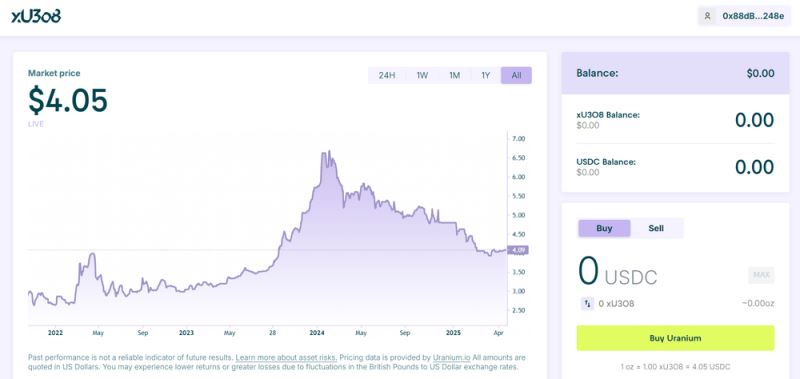Switch chart to 1Y range
800x379 pixels.
click(x=486, y=75)
